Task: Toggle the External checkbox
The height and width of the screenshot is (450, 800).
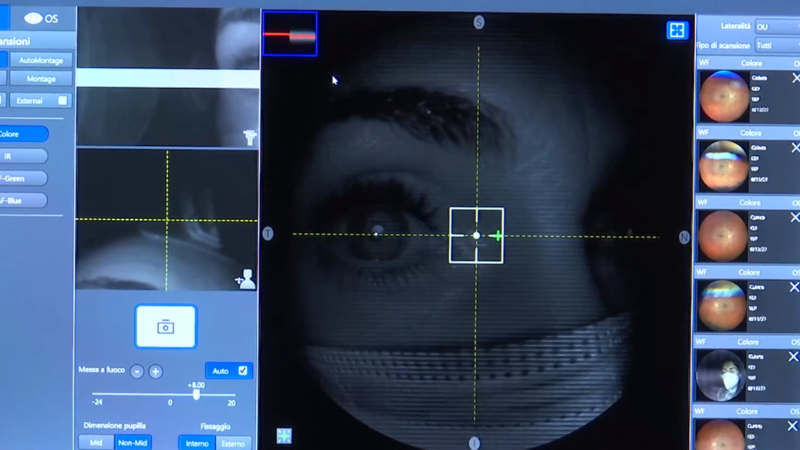Action: point(62,101)
